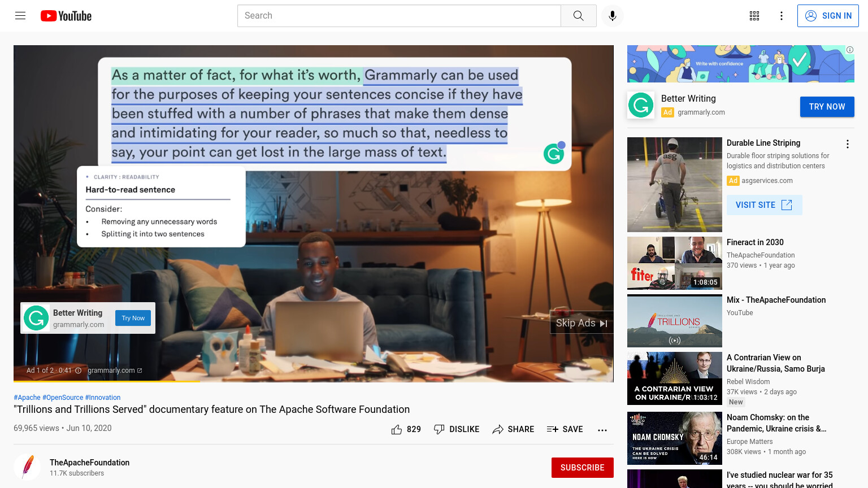868x488 pixels.
Task: Click asgservices.com advertiser text
Action: pos(767,181)
